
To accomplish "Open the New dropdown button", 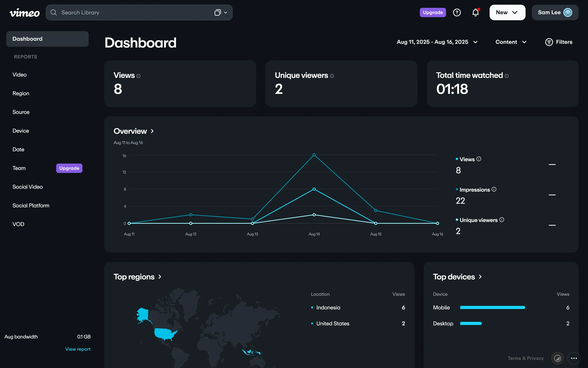I will tap(507, 13).
